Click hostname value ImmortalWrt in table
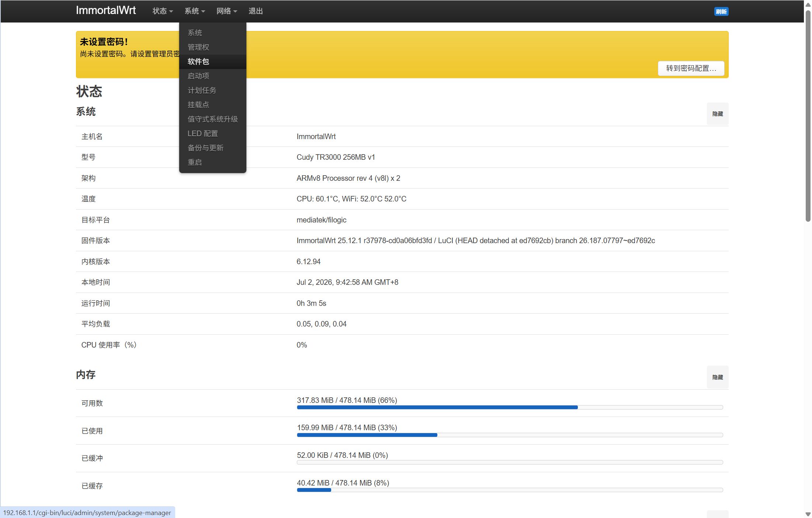 coord(316,137)
